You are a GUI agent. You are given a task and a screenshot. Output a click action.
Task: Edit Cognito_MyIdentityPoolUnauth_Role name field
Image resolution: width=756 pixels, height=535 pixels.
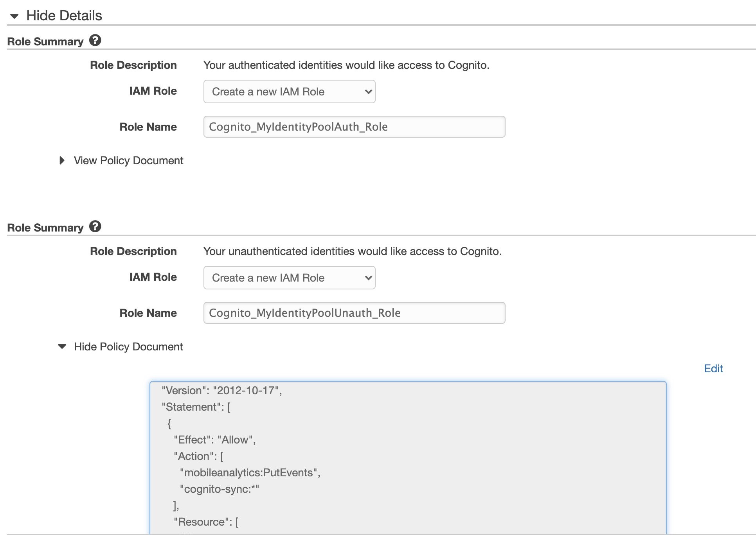(x=354, y=313)
